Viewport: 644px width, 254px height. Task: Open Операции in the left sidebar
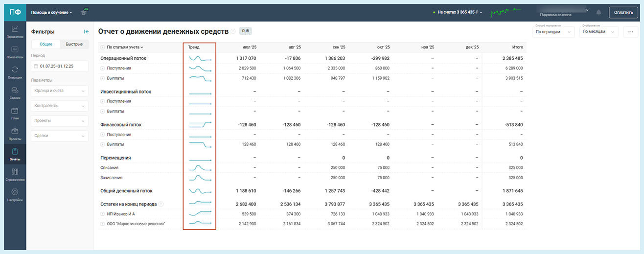(x=15, y=72)
